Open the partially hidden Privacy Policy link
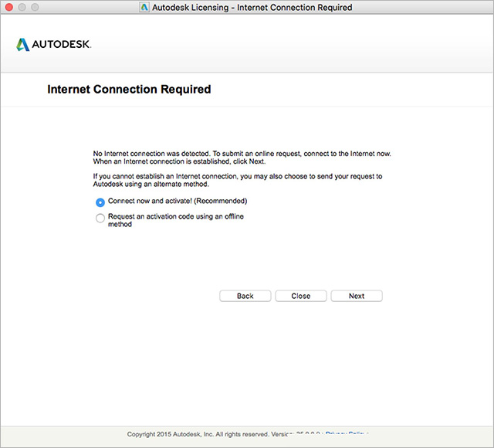The image size is (494, 448). pyautogui.click(x=345, y=434)
